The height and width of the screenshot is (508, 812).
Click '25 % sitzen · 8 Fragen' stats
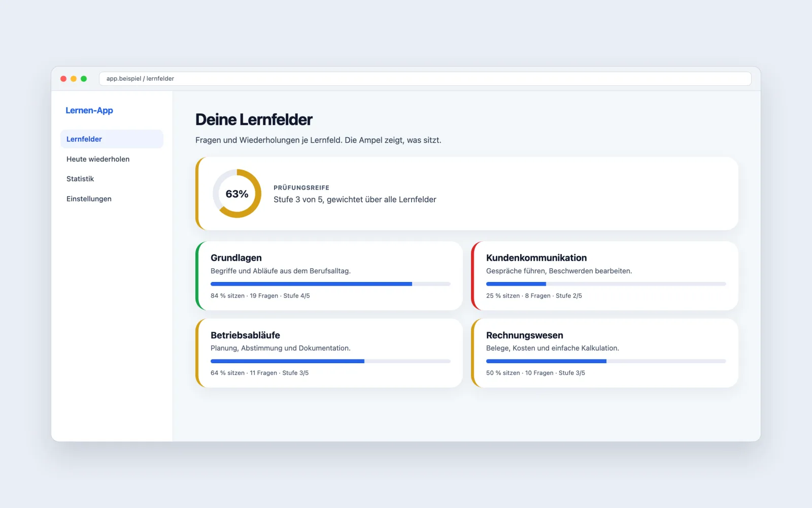click(518, 296)
